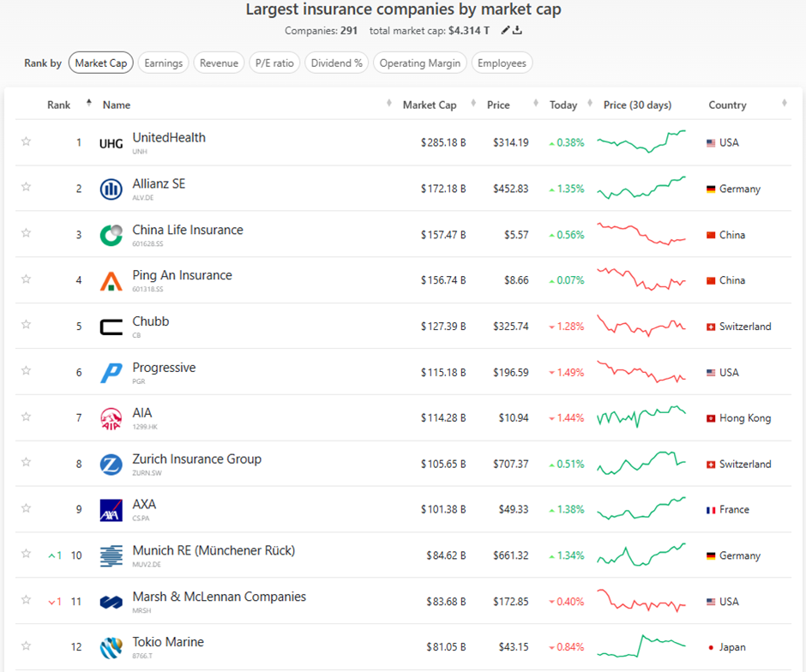
Task: Click the AXA logo icon
Action: 111,510
